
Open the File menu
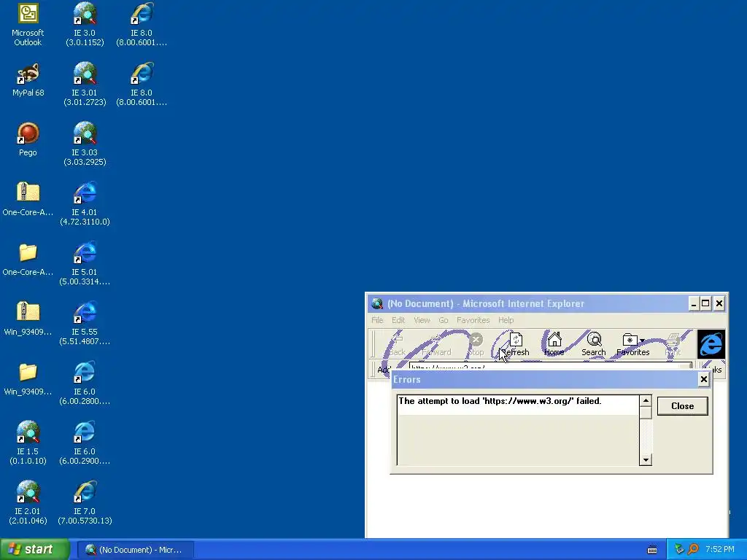tap(377, 320)
